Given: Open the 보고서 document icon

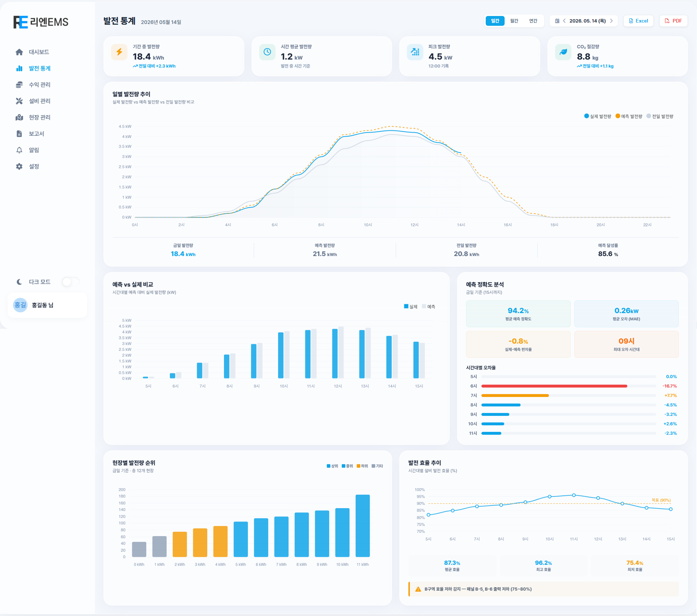Looking at the screenshot, I should [x=19, y=134].
